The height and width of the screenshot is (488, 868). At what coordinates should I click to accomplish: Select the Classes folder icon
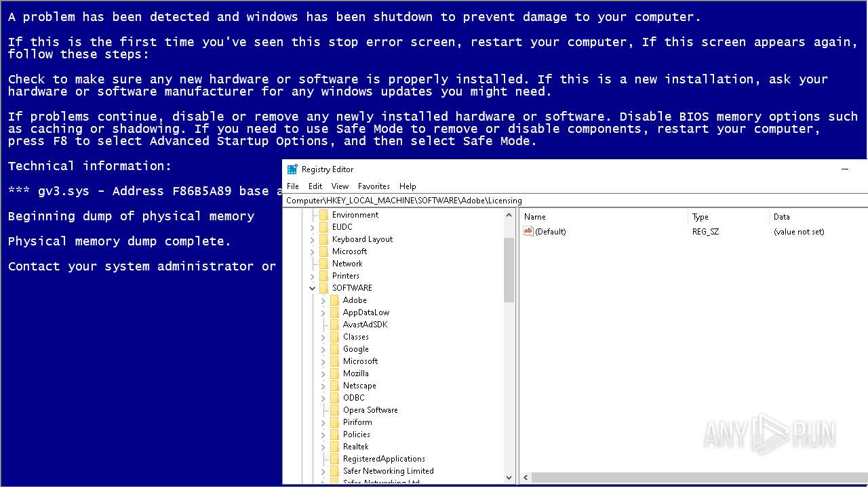(334, 337)
